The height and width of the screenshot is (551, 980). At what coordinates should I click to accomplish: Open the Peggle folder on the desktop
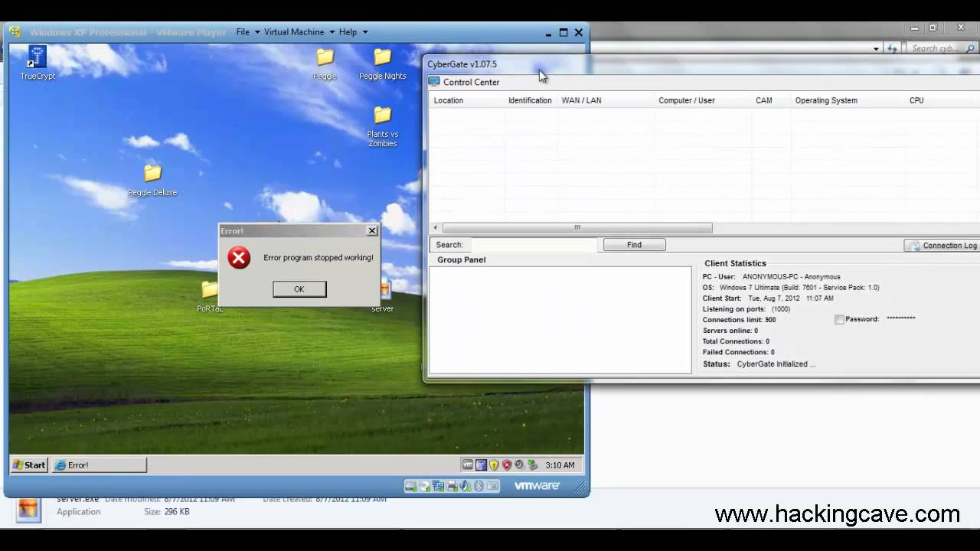tap(325, 64)
